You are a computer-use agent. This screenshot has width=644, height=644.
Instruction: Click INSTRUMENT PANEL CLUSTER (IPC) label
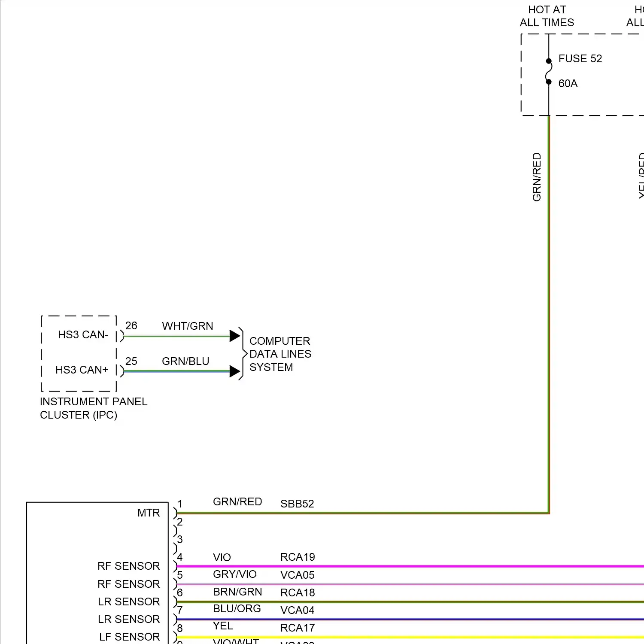94,408
